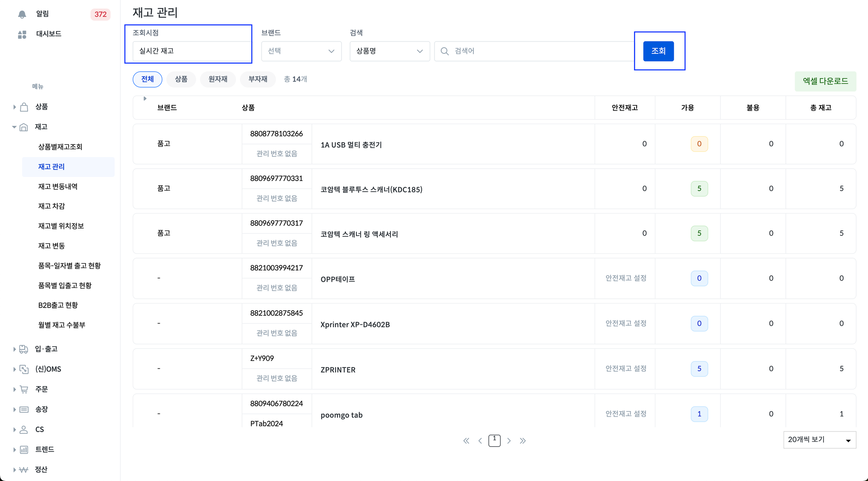Click the CS person icon
The height and width of the screenshot is (481, 868).
point(24,429)
